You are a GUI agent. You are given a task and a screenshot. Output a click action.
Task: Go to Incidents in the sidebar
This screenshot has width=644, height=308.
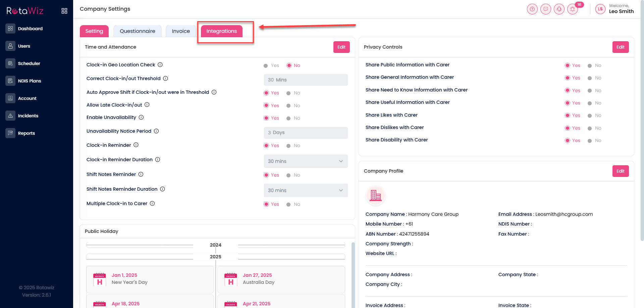(x=28, y=116)
